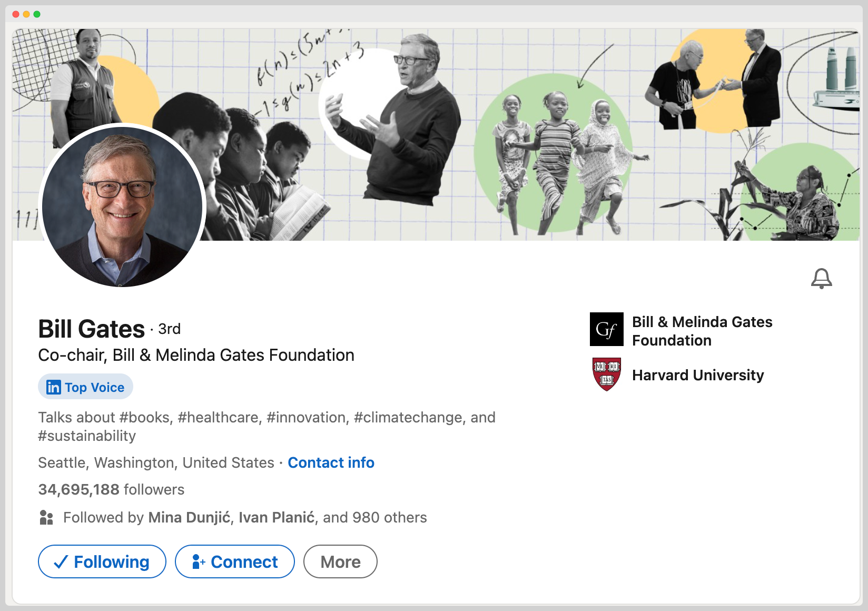868x611 pixels.
Task: Click the Gates Foundation logo icon
Action: 606,329
